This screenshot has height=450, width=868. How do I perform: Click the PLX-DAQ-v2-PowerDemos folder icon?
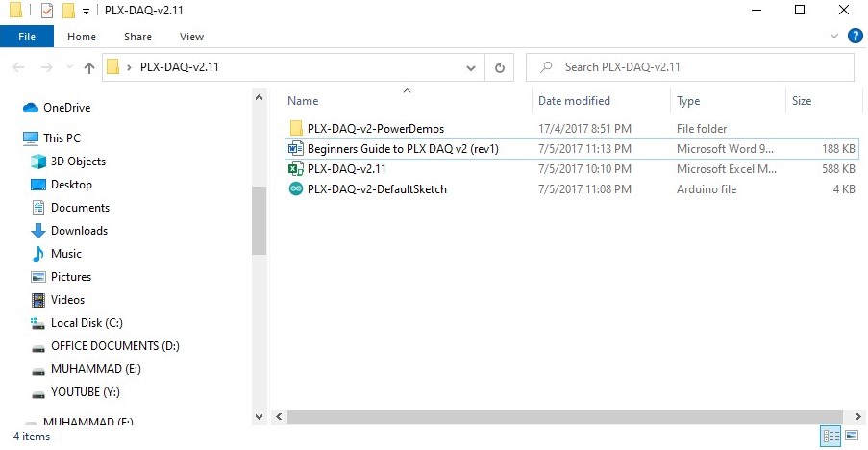tap(296, 129)
